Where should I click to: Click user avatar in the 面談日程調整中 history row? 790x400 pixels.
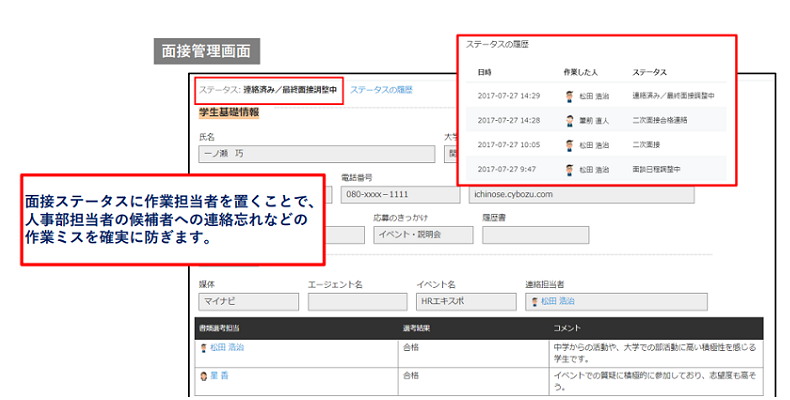pyautogui.click(x=569, y=170)
